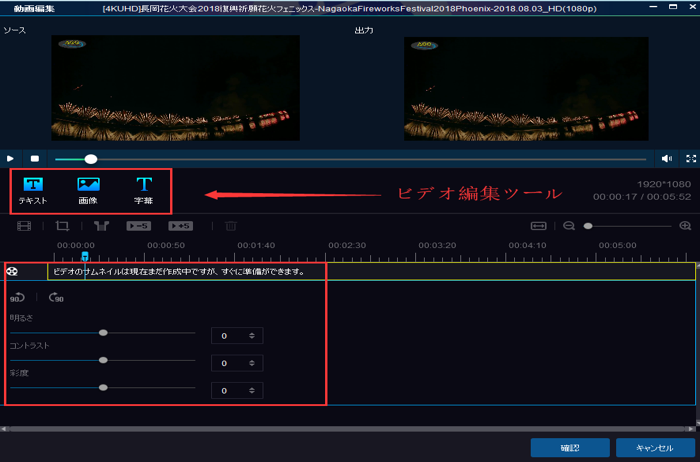Click the video track reel icon

pos(12,271)
